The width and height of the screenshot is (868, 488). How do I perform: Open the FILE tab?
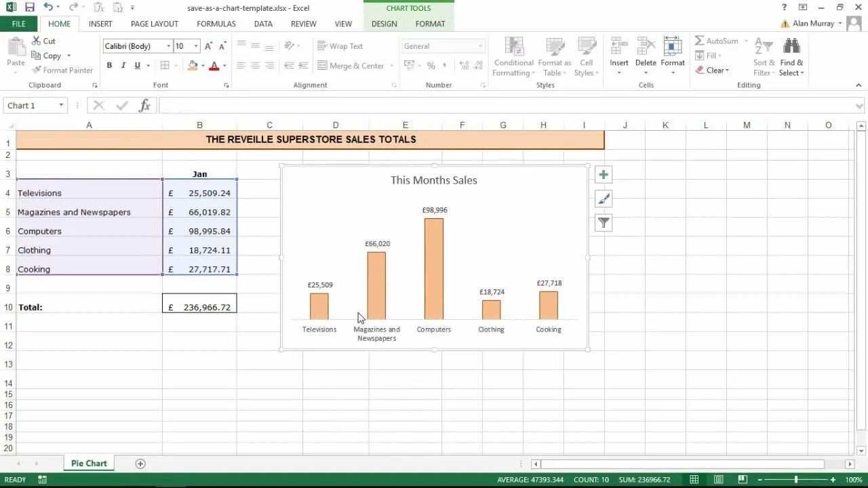(19, 24)
